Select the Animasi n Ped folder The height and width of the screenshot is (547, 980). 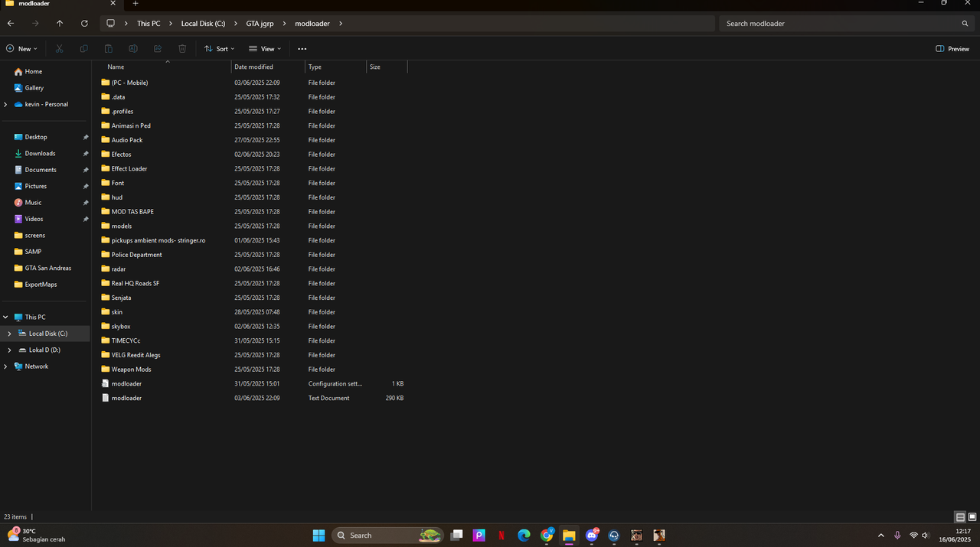[x=131, y=125]
